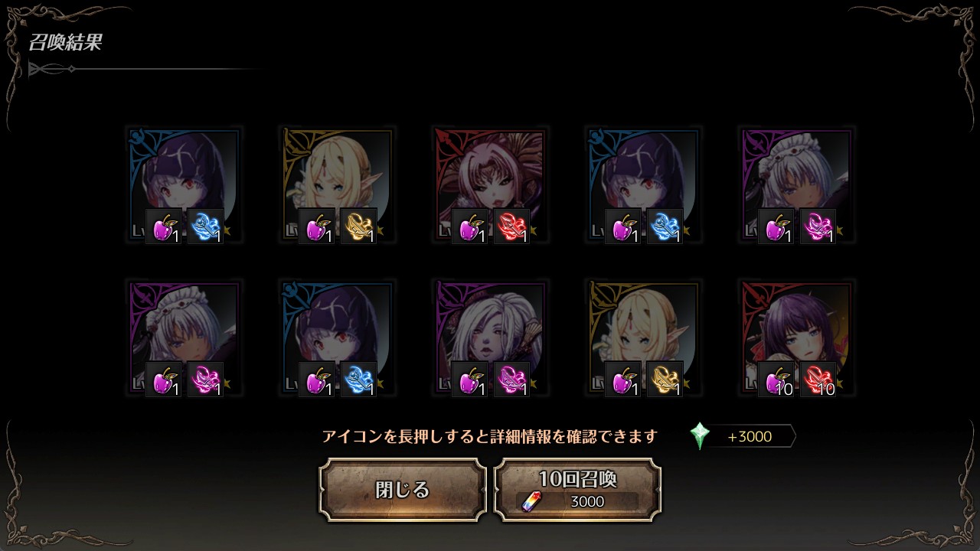Select pink-haired character with red frame
The width and height of the screenshot is (980, 551).
coord(490,185)
